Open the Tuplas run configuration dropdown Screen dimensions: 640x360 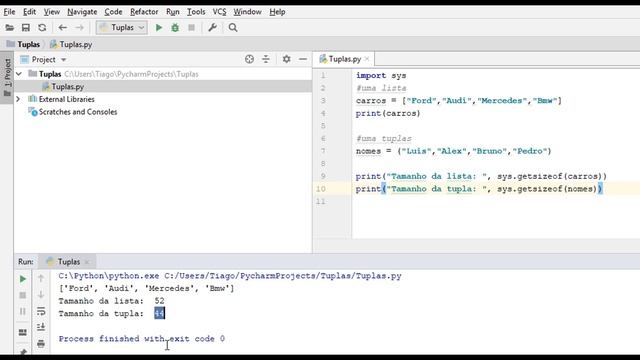click(x=122, y=28)
